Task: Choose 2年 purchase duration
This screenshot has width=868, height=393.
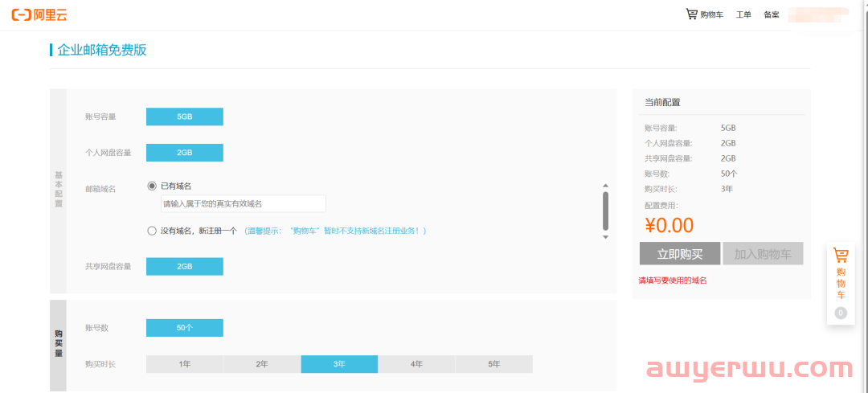Action: (x=262, y=364)
